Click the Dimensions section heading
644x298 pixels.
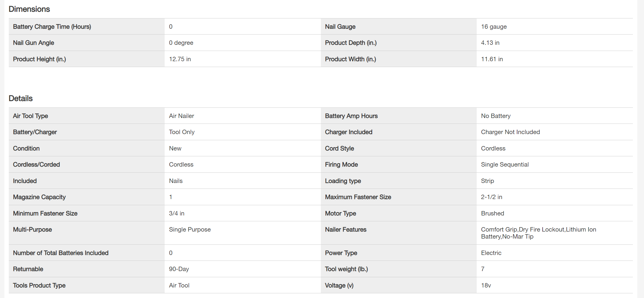point(29,9)
